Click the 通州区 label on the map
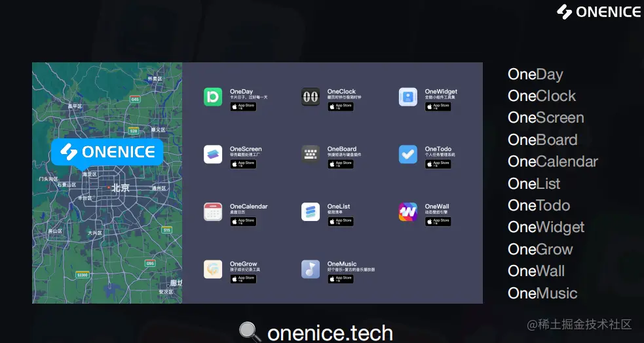Image resolution: width=644 pixels, height=343 pixels. pyautogui.click(x=159, y=188)
